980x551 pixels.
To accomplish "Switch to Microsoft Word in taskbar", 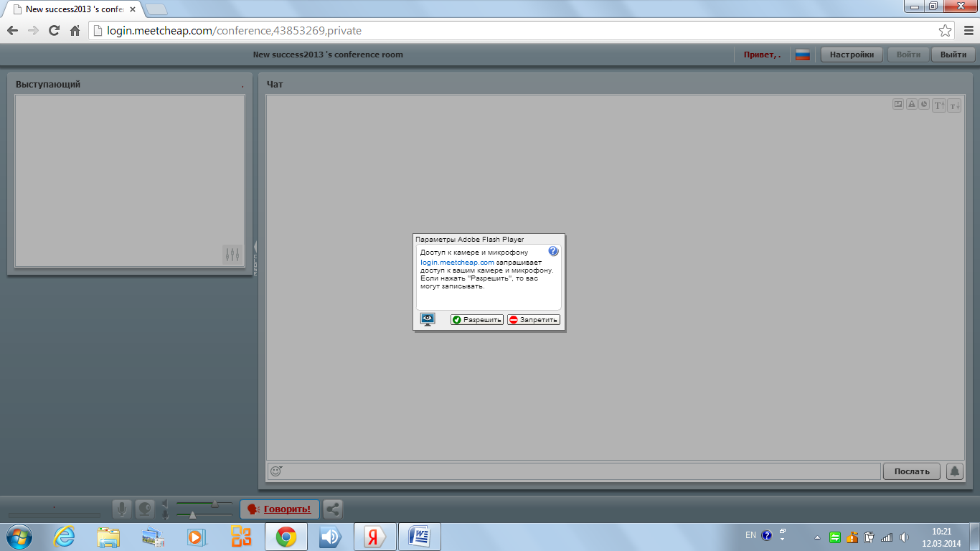I will coord(419,537).
